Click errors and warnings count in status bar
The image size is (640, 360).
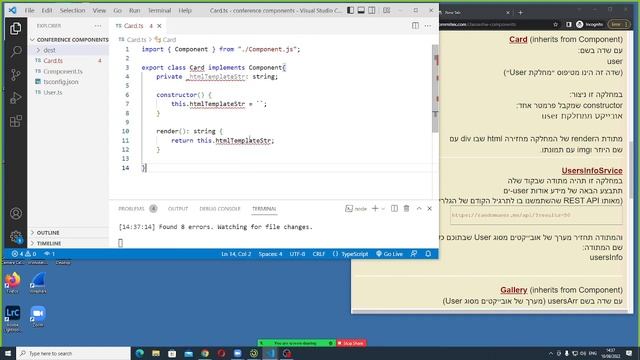pos(24,254)
